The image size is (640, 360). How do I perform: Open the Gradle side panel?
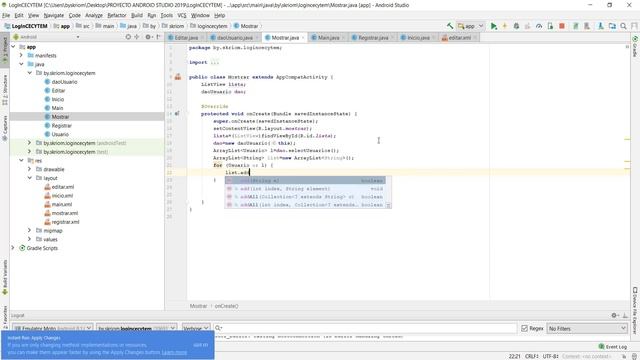[x=635, y=46]
